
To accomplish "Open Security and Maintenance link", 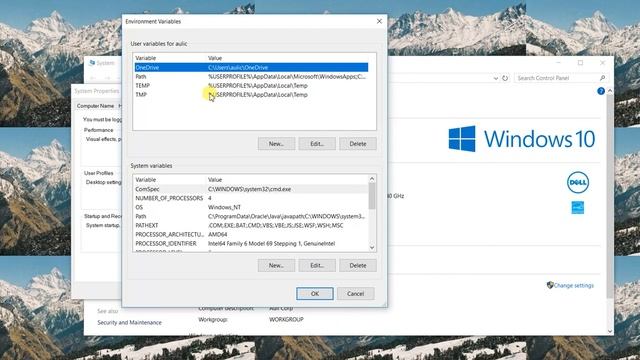I will point(129,322).
